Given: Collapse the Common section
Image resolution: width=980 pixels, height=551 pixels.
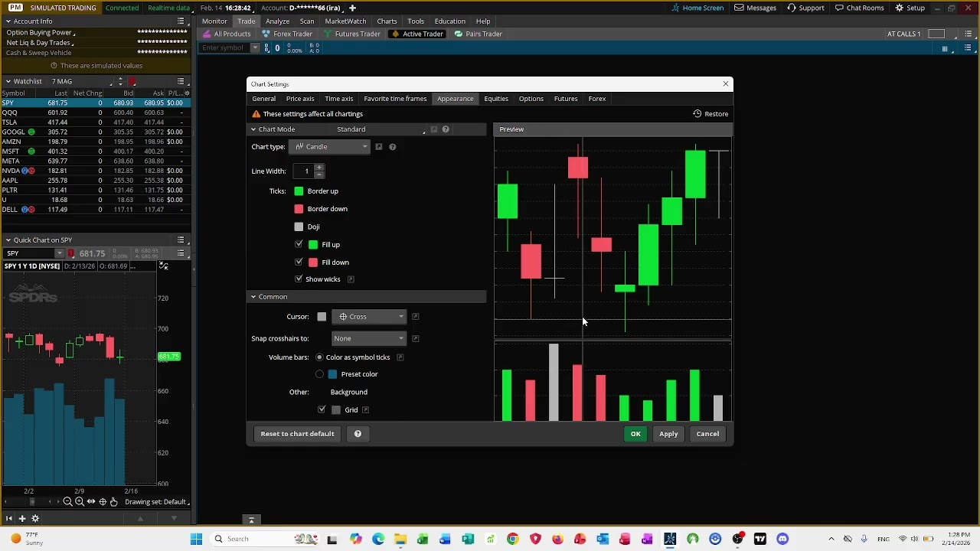Looking at the screenshot, I should tap(253, 297).
